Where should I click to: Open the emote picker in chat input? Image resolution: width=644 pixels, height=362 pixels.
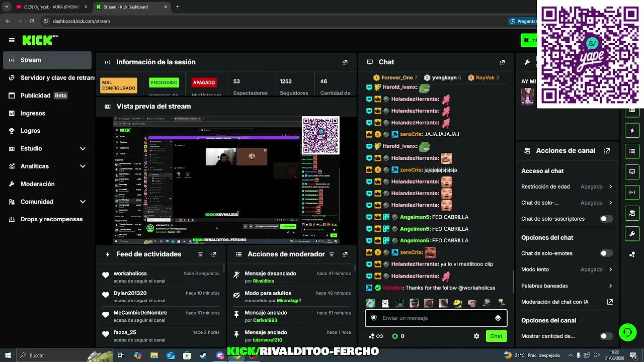498,318
